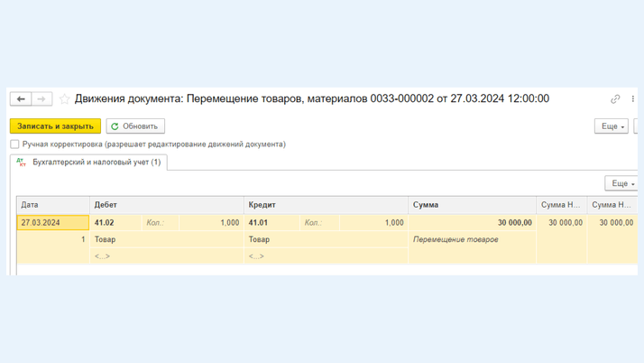This screenshot has height=363, width=644.
Task: Open the top Еще dropdown menu
Action: click(x=612, y=126)
